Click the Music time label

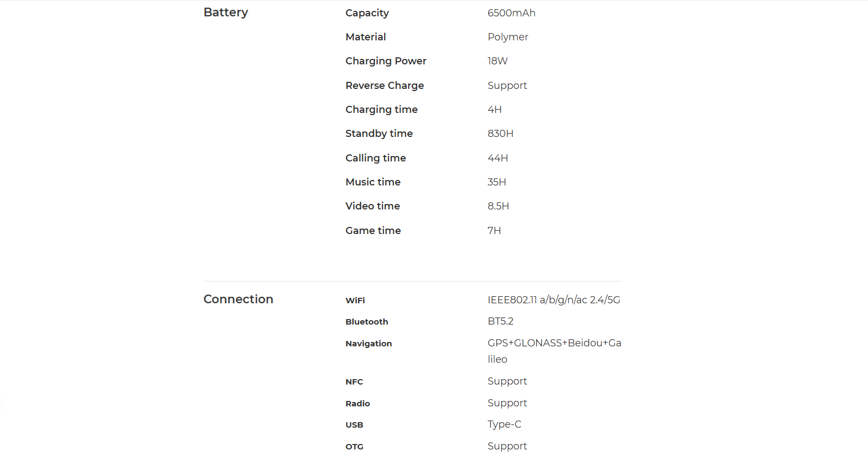click(373, 182)
